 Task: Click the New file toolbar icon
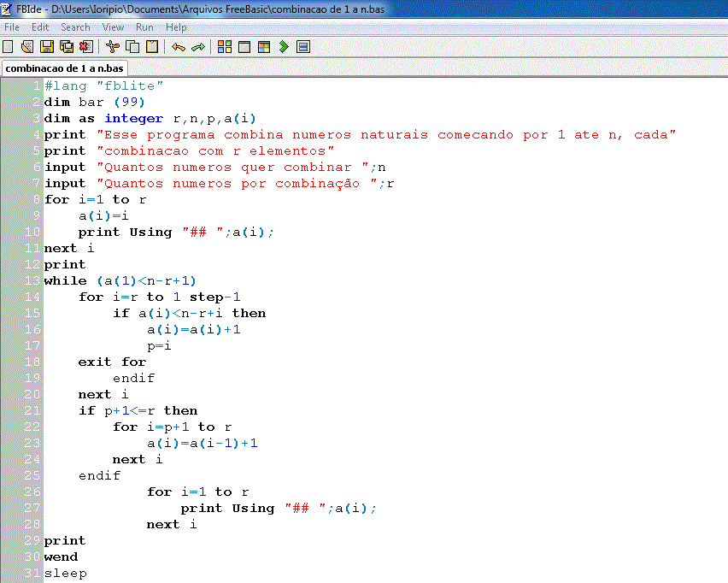pyautogui.click(x=8, y=46)
